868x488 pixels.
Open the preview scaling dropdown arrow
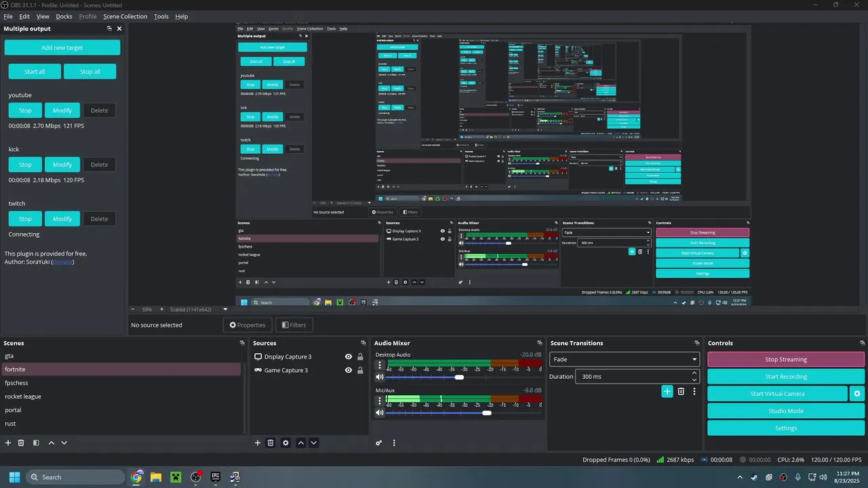pyautogui.click(x=226, y=309)
